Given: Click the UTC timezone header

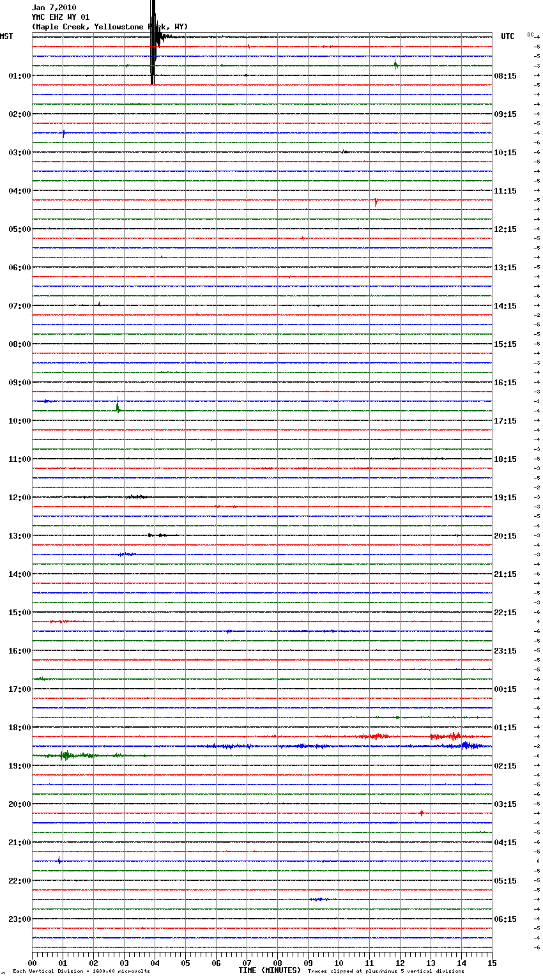Looking at the screenshot, I should [x=508, y=36].
